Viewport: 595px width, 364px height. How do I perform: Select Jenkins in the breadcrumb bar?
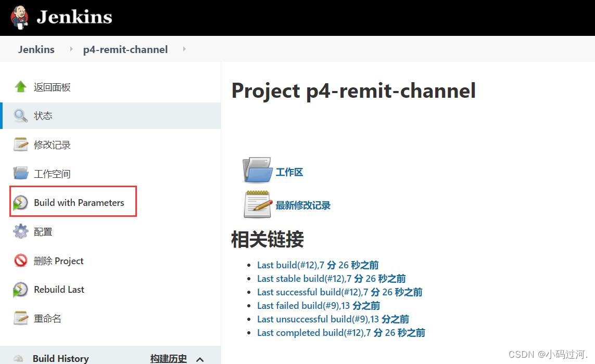[36, 49]
